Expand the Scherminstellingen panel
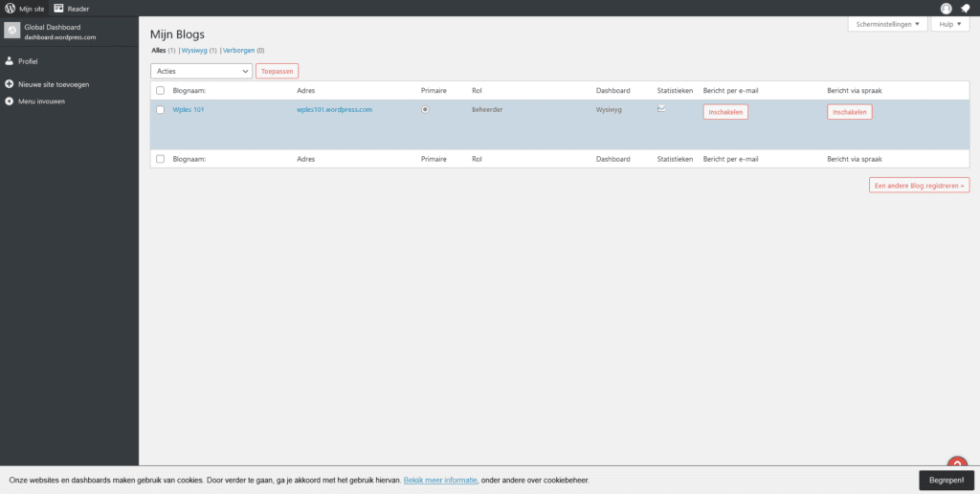This screenshot has width=980, height=494. point(887,24)
